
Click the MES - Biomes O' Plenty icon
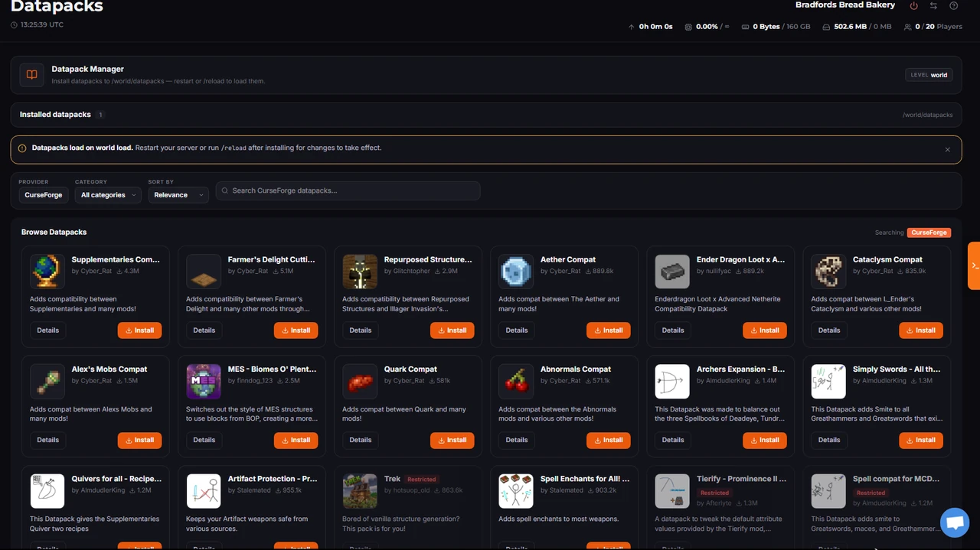click(x=204, y=381)
